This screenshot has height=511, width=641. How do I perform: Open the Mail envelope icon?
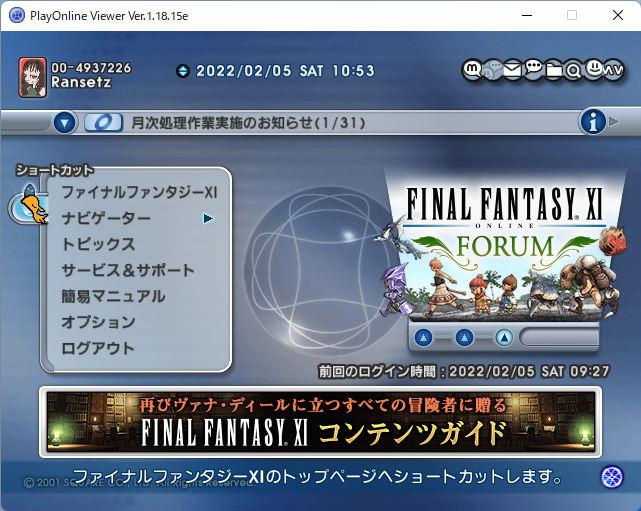click(x=512, y=70)
